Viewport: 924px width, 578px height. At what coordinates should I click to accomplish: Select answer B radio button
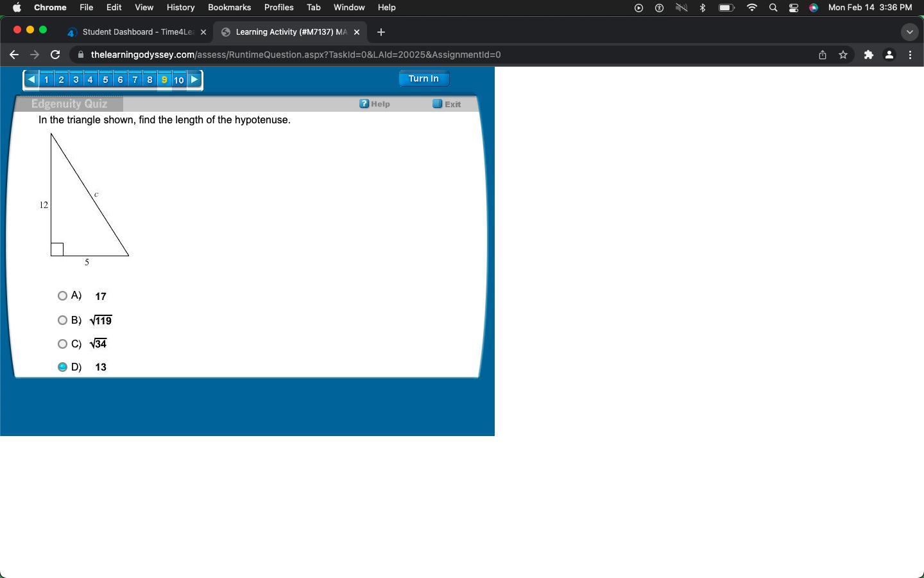[x=62, y=320]
